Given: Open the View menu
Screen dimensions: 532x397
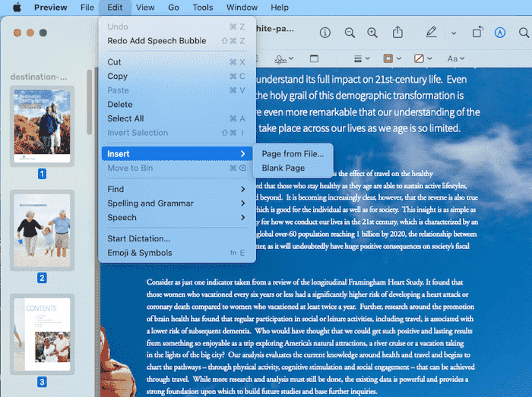Looking at the screenshot, I should pos(145,8).
